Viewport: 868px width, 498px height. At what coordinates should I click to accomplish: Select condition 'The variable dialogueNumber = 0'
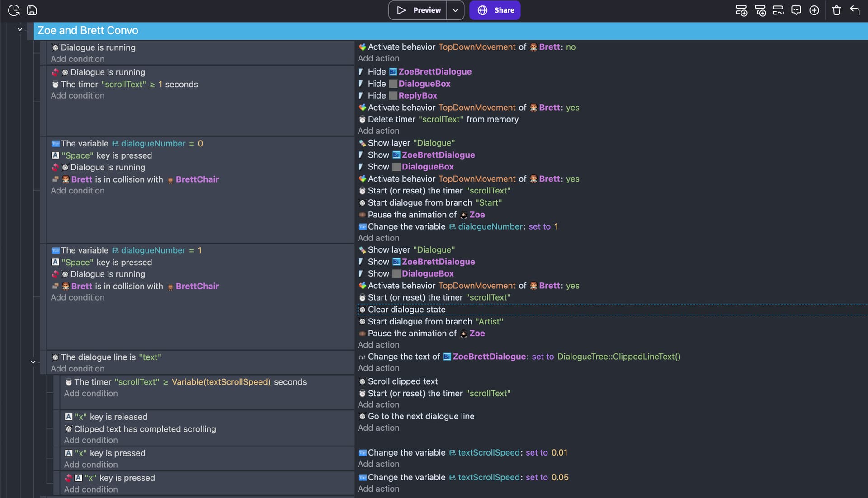127,143
